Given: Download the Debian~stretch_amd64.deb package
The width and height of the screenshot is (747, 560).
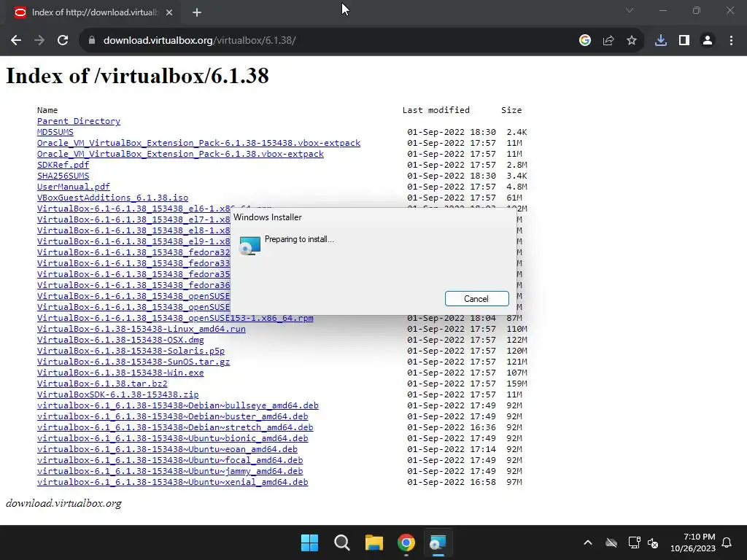Looking at the screenshot, I should click(175, 428).
